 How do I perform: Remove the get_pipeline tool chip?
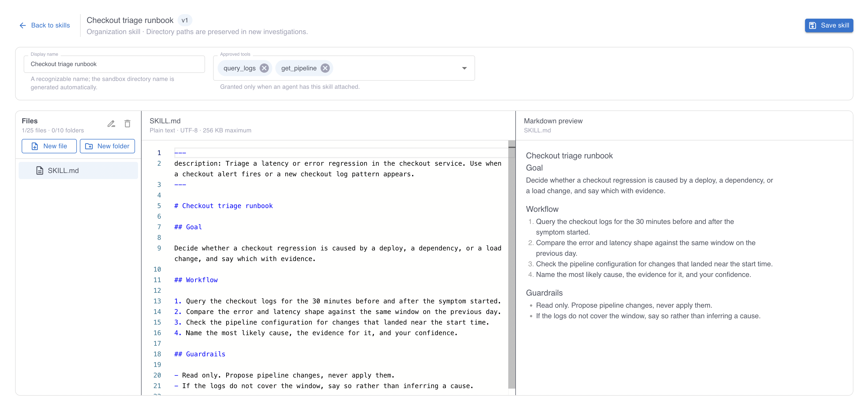325,68
